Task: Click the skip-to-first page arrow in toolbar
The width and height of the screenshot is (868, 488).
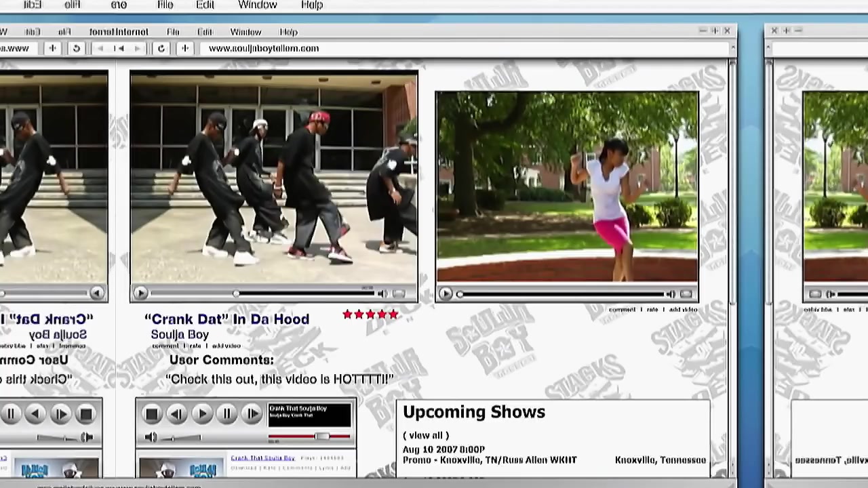Action: (x=119, y=48)
